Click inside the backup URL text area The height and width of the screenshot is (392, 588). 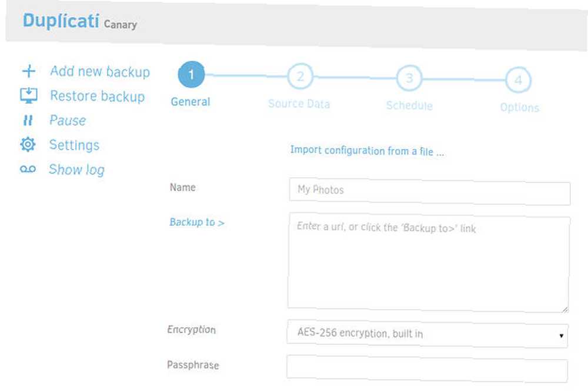coord(429,263)
